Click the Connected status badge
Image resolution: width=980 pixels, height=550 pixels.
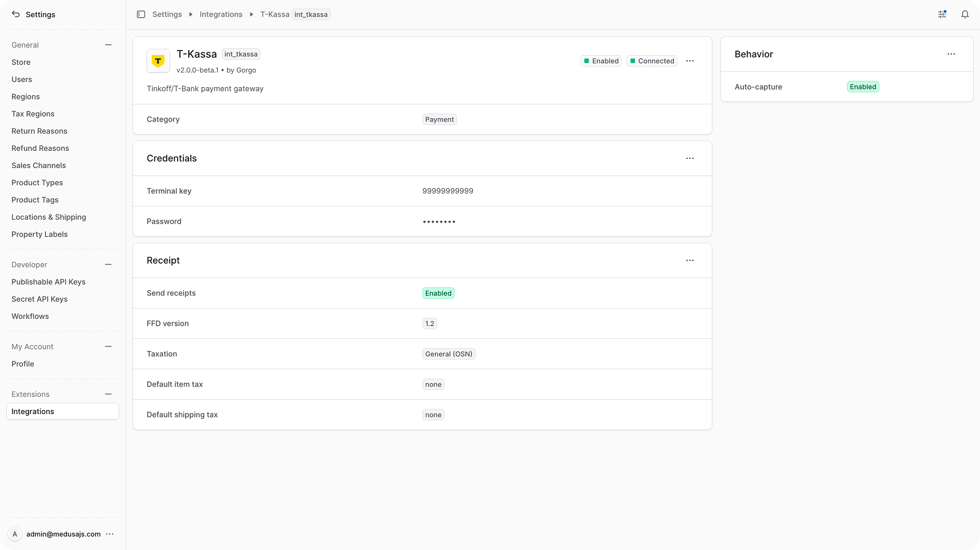[652, 61]
